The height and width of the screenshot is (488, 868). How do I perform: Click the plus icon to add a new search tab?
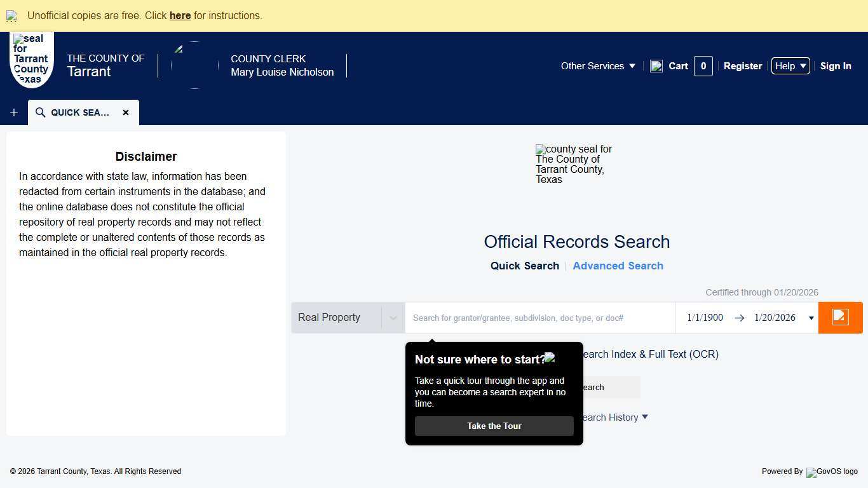coord(13,112)
